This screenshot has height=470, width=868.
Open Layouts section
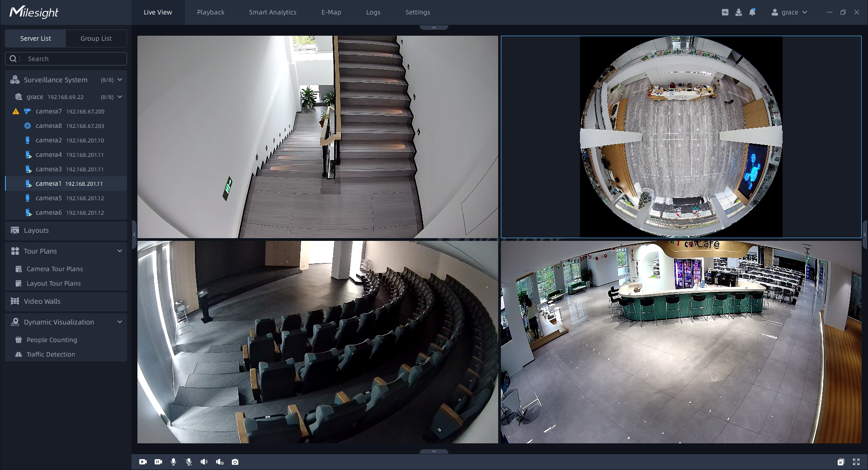pos(66,230)
